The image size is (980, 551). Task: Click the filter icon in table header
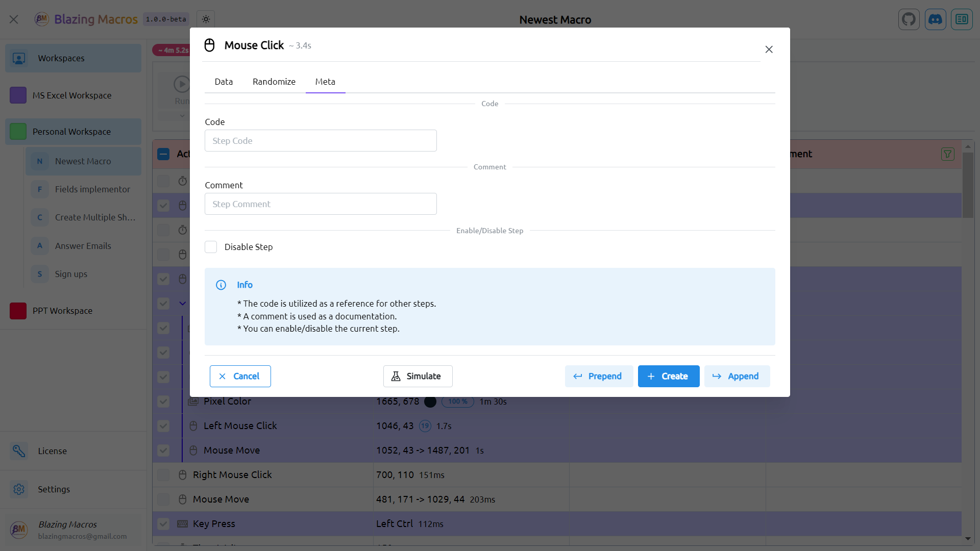pos(947,154)
